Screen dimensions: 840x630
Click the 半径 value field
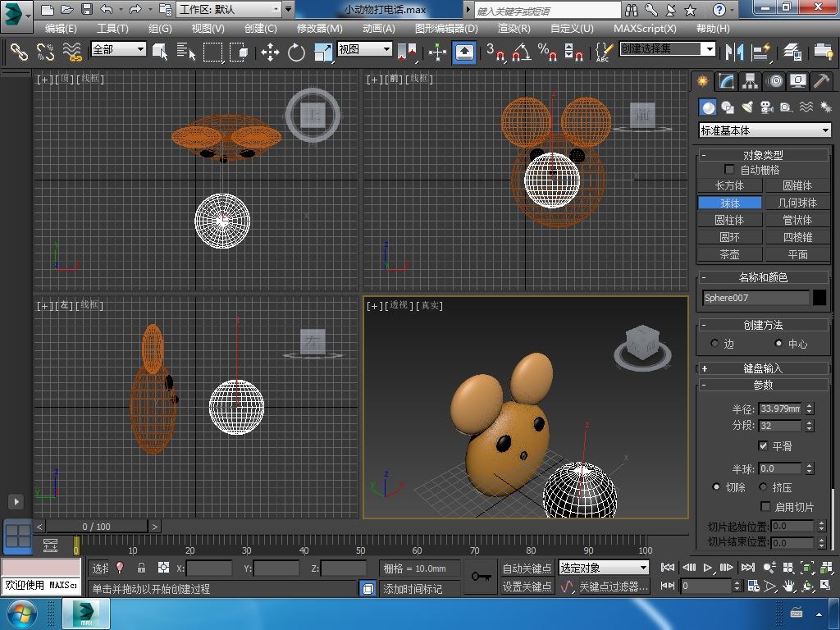tap(781, 409)
